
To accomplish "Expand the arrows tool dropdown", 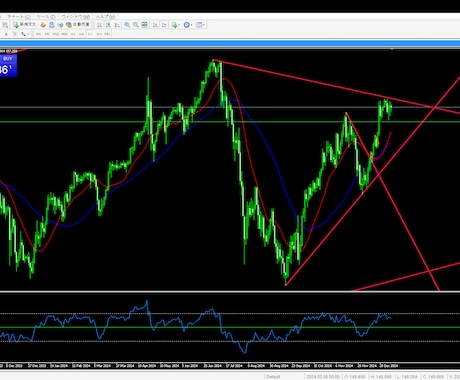I will click(28, 34).
